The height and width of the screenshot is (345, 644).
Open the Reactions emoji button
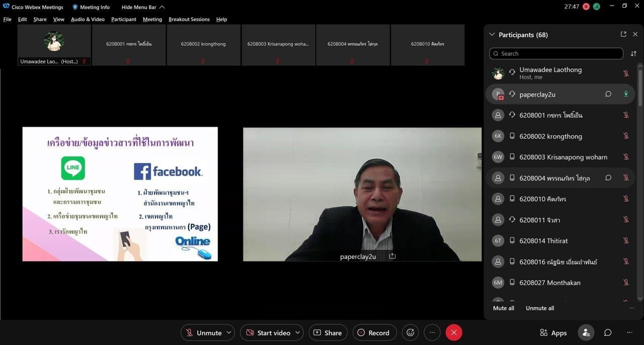[411, 332]
